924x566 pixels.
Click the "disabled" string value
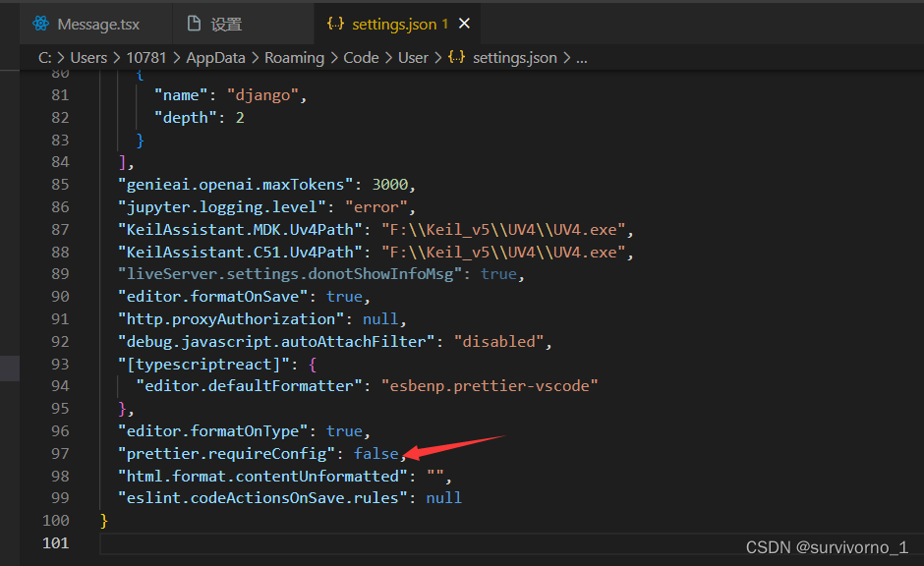pos(498,342)
